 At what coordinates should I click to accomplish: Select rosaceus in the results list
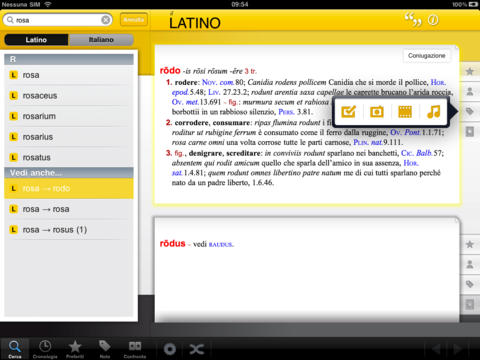[69, 96]
